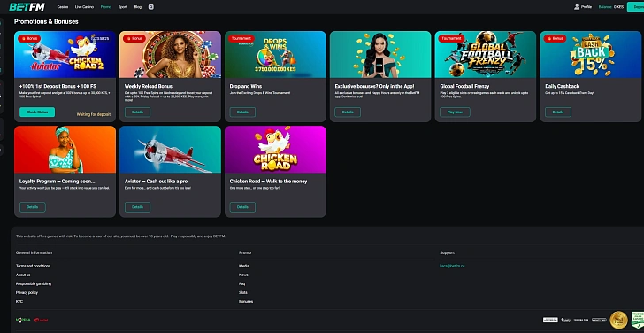Open Terms and conditions link

point(33,266)
